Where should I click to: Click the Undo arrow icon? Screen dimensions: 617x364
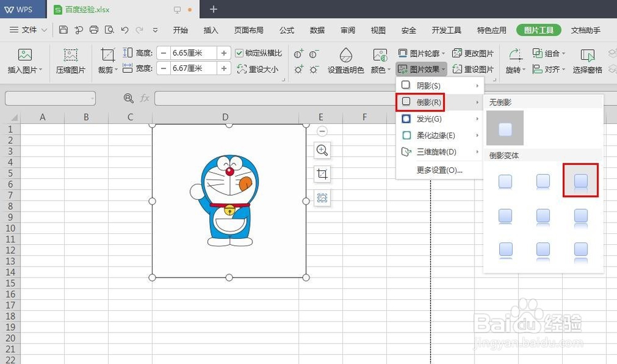[x=125, y=30]
